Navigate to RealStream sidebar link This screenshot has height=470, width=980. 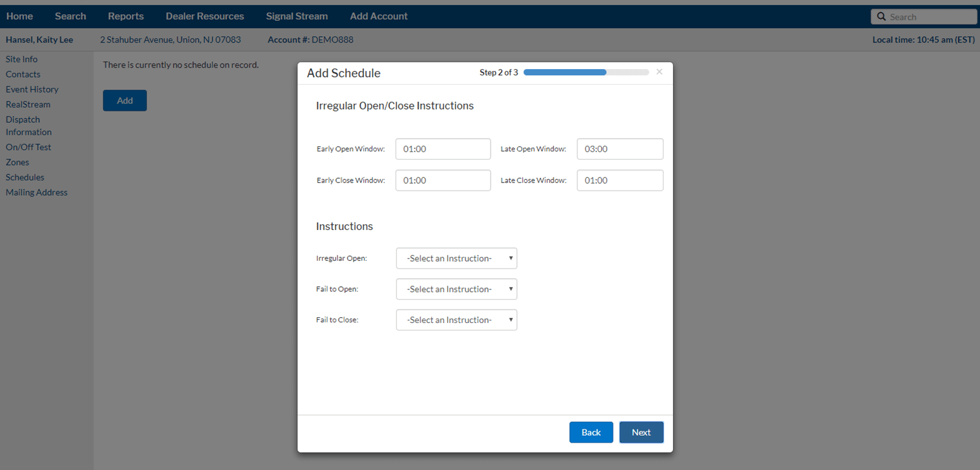point(28,105)
